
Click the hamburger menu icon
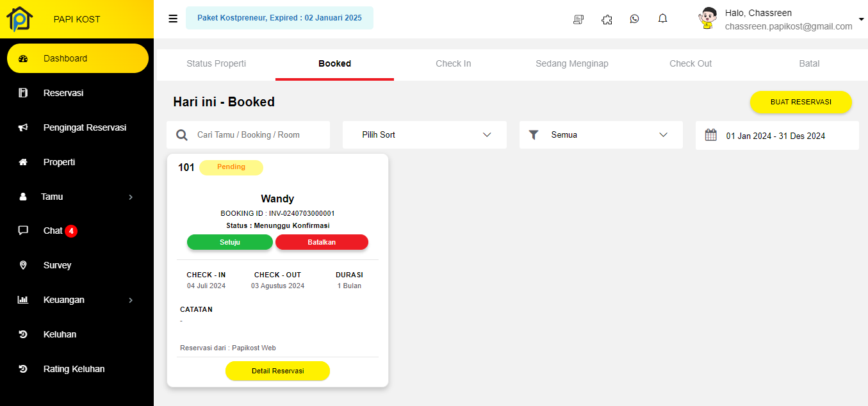[173, 19]
